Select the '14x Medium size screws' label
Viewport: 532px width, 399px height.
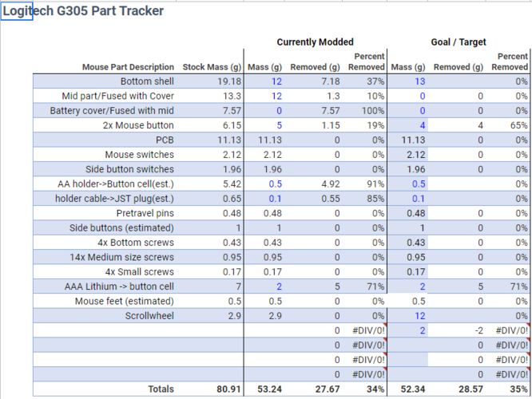(x=121, y=257)
